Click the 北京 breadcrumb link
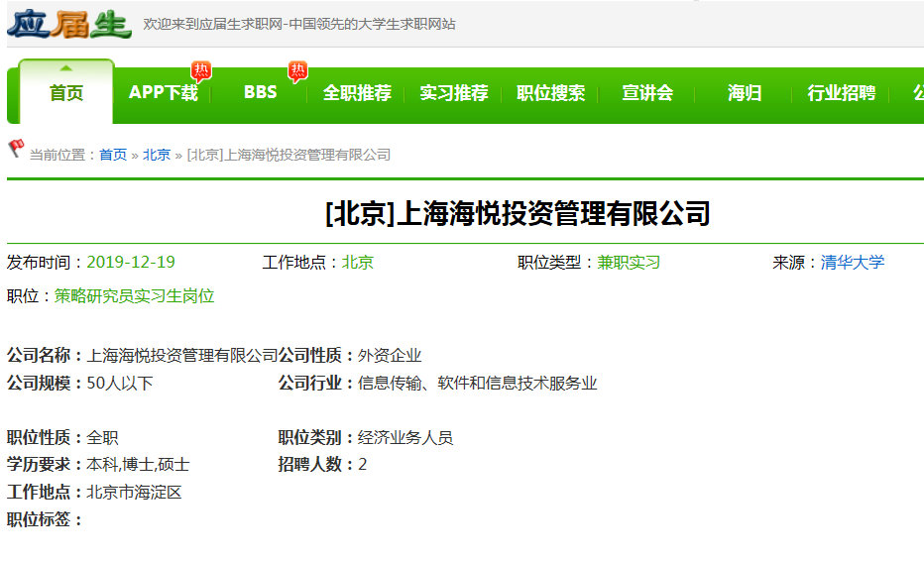 click(x=157, y=155)
